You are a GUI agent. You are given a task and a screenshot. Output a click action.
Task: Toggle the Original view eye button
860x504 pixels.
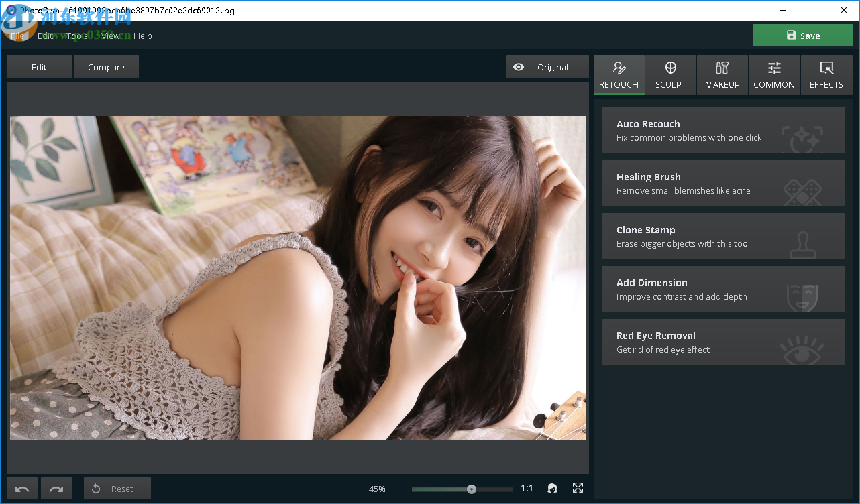click(x=547, y=67)
